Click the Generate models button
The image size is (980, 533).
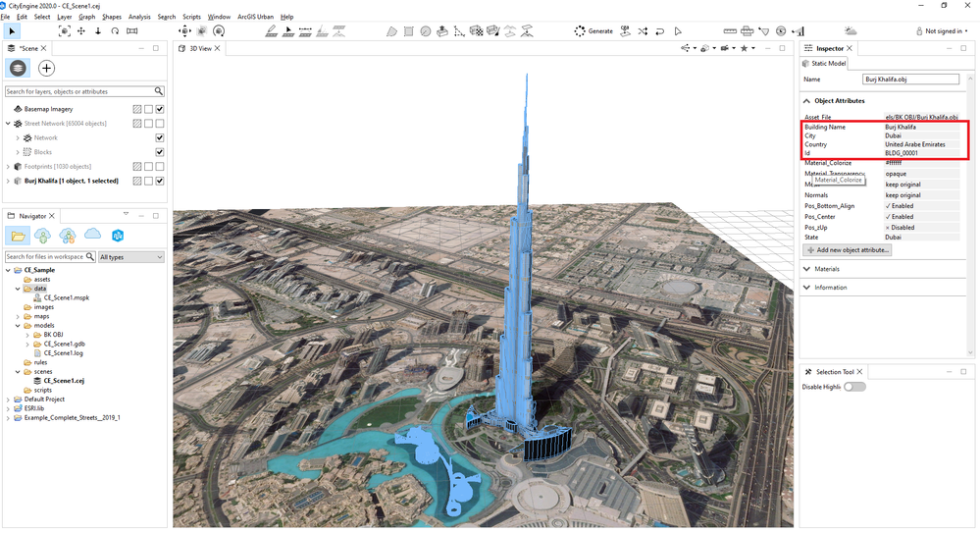point(593,30)
